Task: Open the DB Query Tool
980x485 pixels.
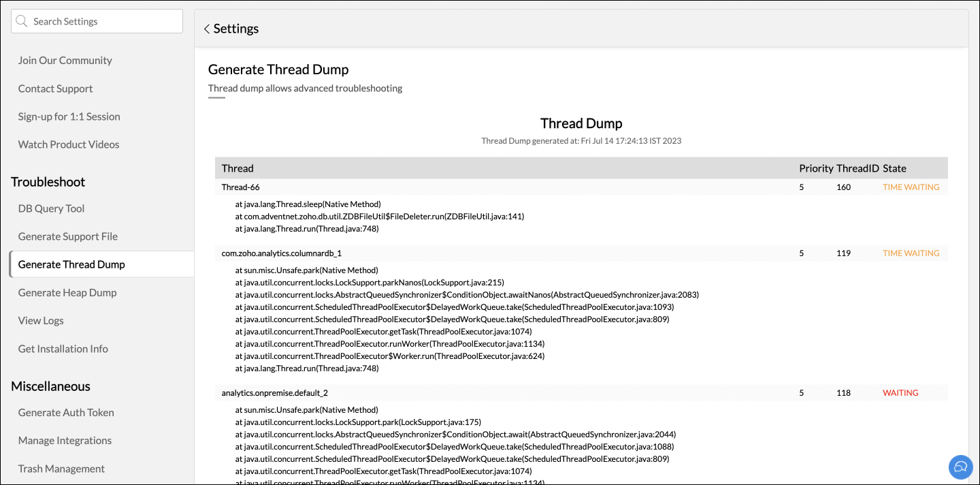Action: click(52, 208)
